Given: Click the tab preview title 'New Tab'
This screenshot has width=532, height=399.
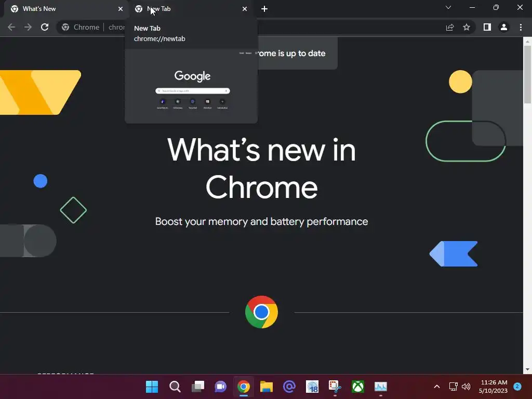Looking at the screenshot, I should (147, 28).
